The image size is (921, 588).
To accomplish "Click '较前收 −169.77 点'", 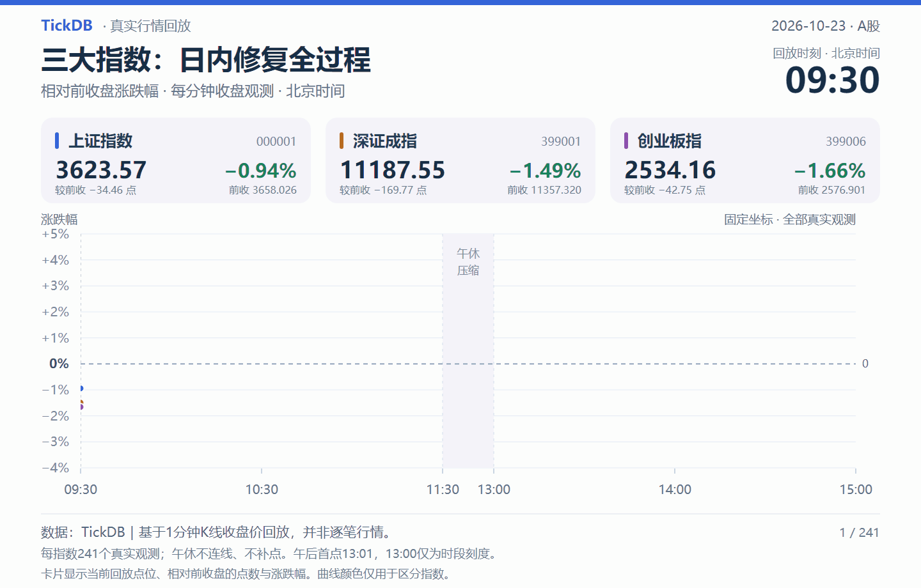I will (x=383, y=190).
